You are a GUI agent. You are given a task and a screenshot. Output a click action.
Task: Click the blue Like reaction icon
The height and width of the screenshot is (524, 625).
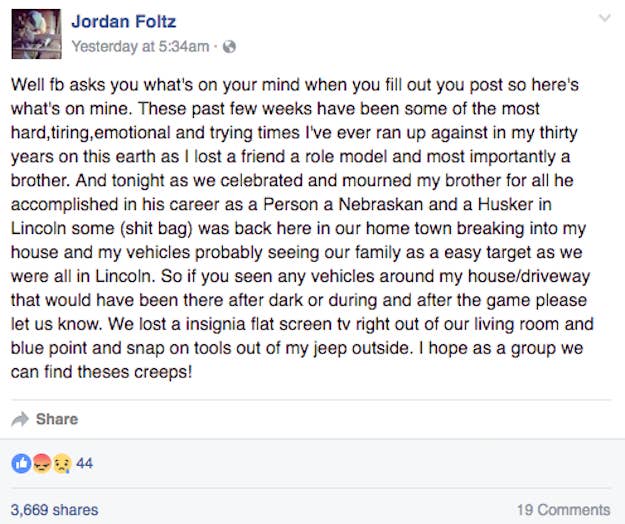point(22,463)
